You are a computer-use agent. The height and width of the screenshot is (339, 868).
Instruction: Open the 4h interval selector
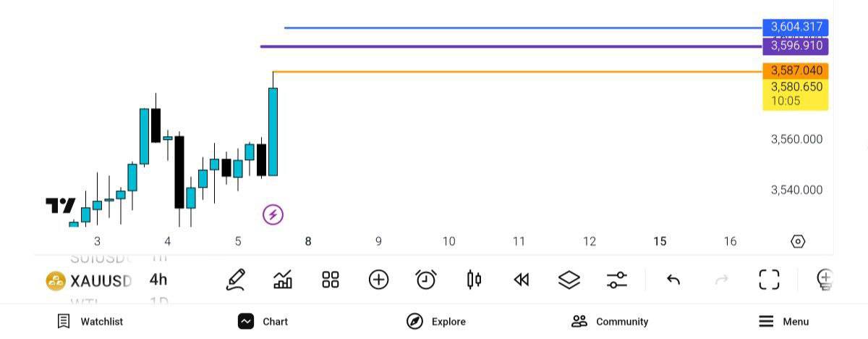[x=158, y=280]
